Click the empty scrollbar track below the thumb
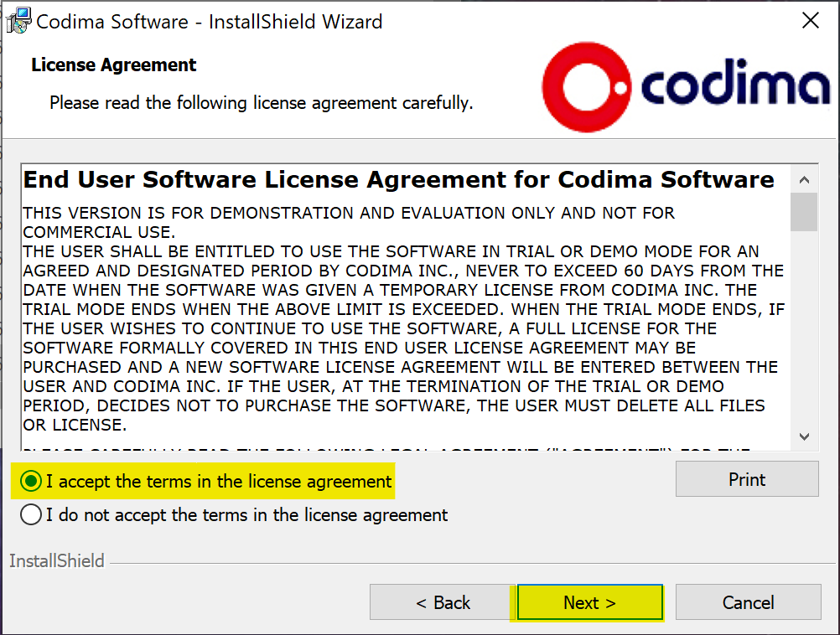840x635 pixels. (x=804, y=327)
